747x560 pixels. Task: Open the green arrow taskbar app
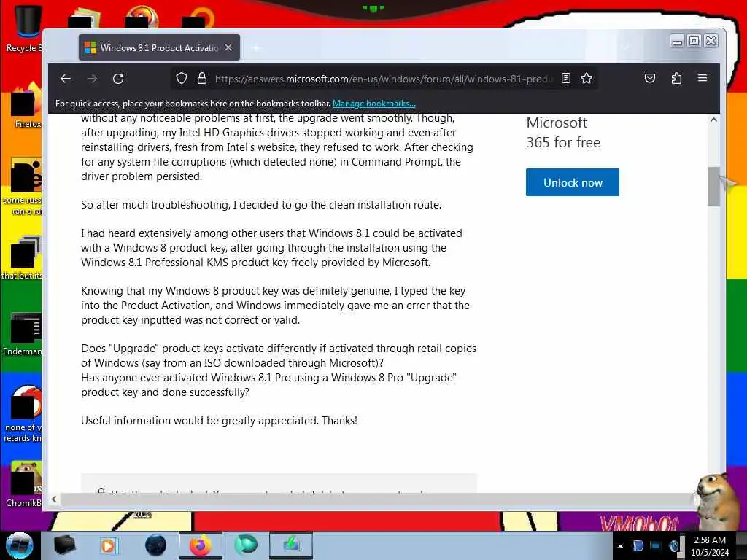291,545
